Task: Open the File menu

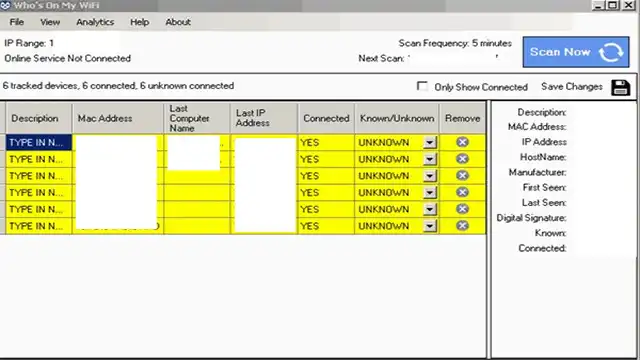Action: [x=16, y=22]
